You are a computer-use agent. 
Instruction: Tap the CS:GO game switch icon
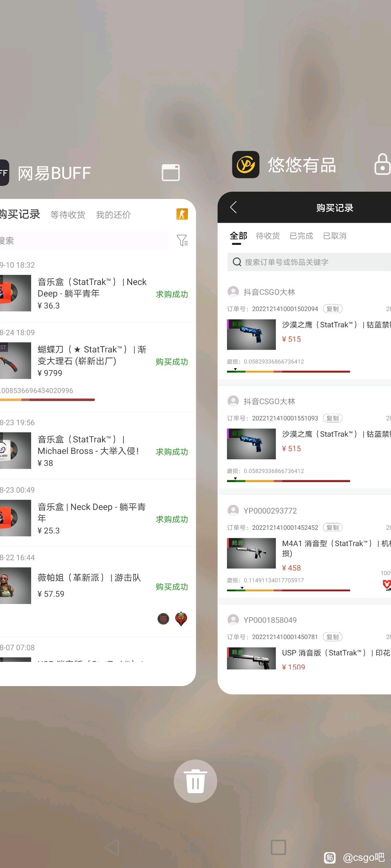[x=182, y=214]
